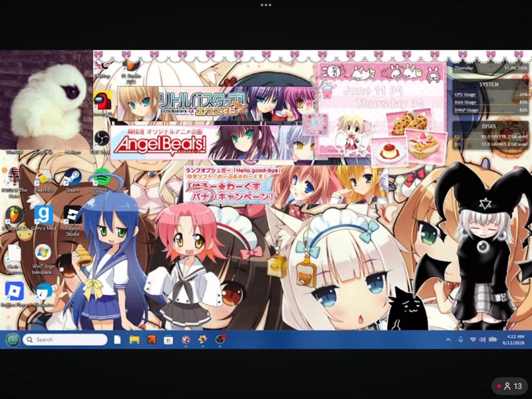This screenshot has height=399, width=532.
Task: Select the desktop icon right of Roblox Player
Action: (x=43, y=291)
